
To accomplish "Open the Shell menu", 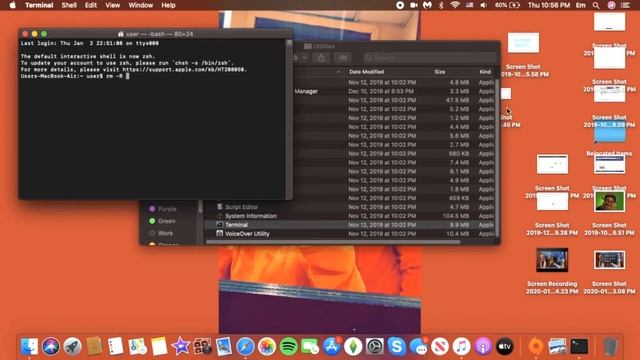I will point(69,5).
